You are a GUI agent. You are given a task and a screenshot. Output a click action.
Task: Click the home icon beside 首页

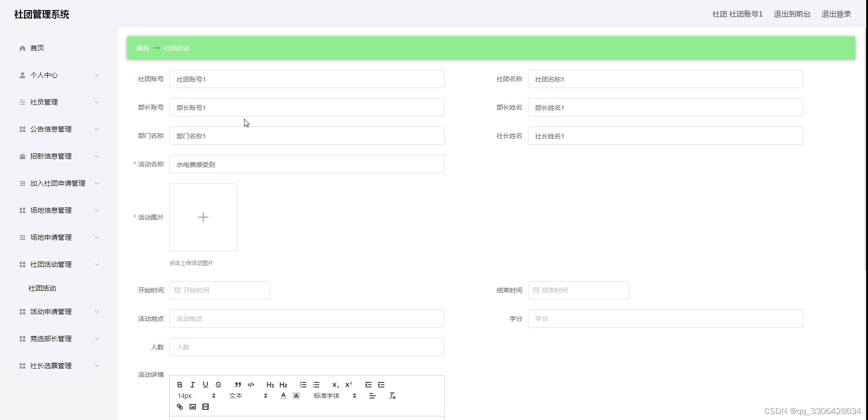point(22,48)
